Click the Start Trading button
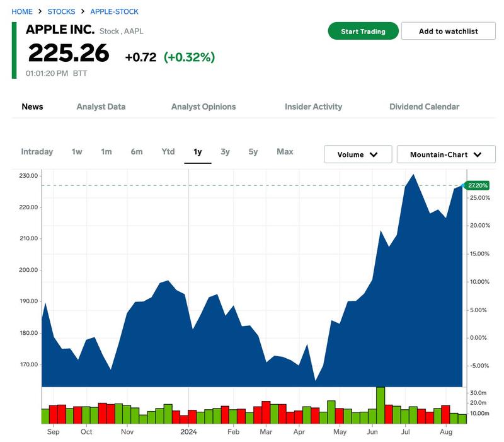This screenshot has width=504, height=442. (363, 31)
